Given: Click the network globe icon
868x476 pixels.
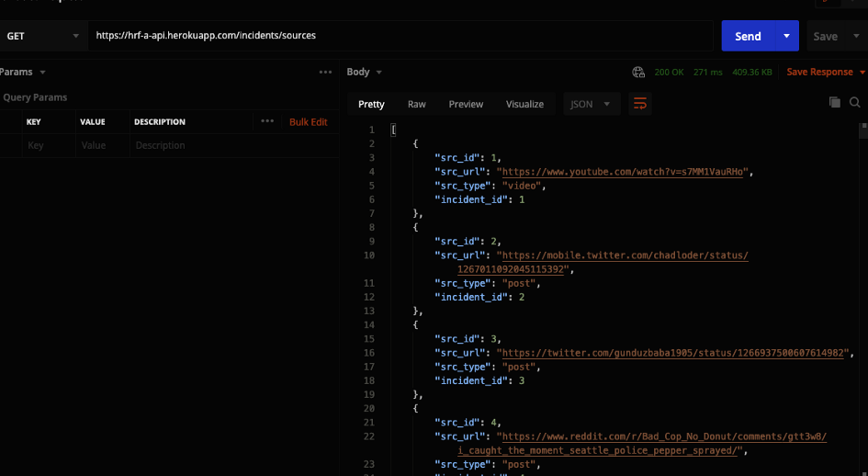Looking at the screenshot, I should pos(638,72).
